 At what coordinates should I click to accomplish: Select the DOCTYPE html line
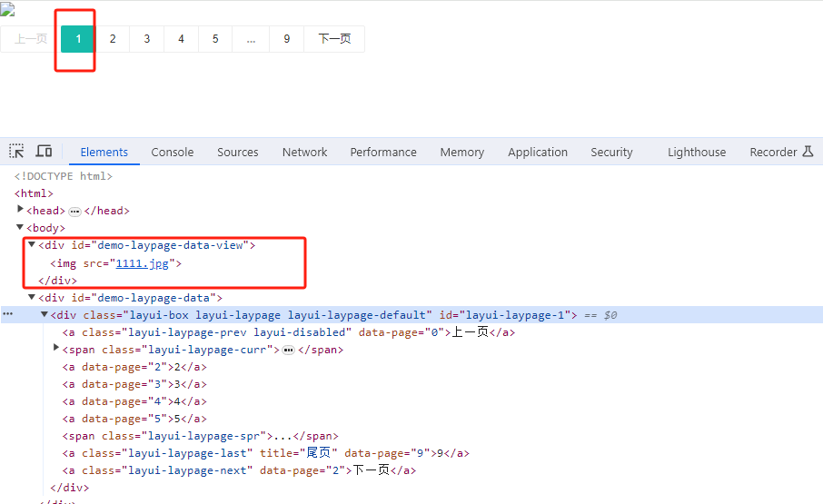(x=63, y=176)
